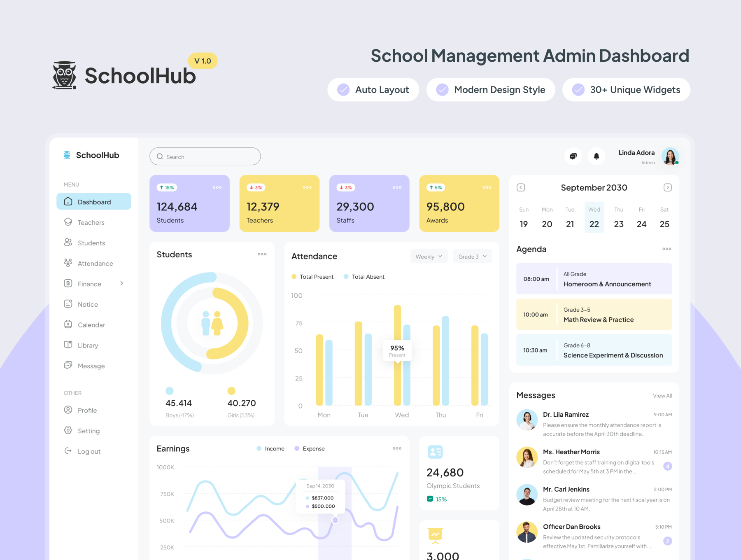Image resolution: width=741 pixels, height=560 pixels.
Task: Select Friday 24 in the calendar
Action: (641, 217)
